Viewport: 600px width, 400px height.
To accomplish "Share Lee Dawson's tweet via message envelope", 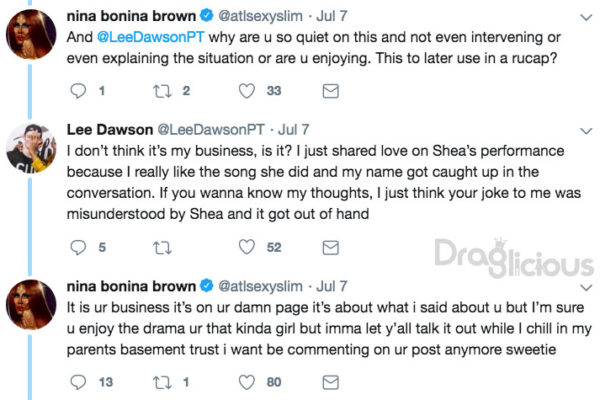I will coord(331,248).
